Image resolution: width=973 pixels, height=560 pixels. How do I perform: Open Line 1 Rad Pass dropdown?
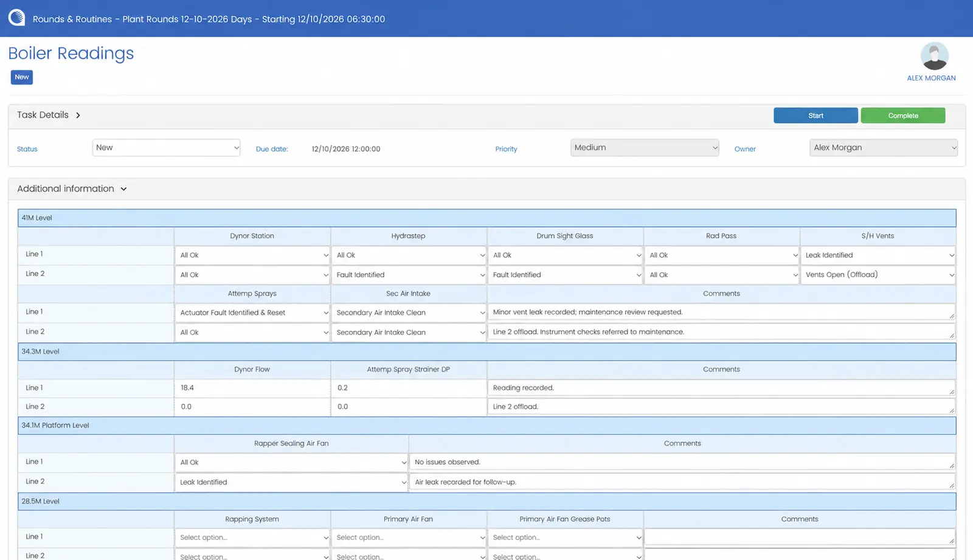pos(721,255)
